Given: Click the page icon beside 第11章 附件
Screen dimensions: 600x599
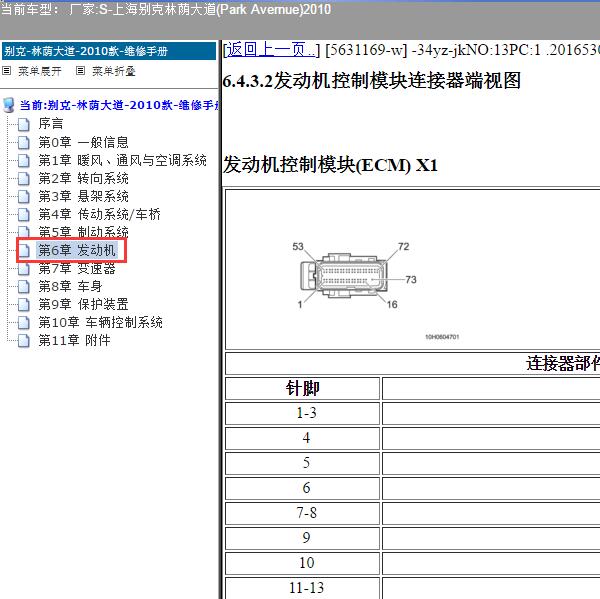Looking at the screenshot, I should pyautogui.click(x=24, y=340).
